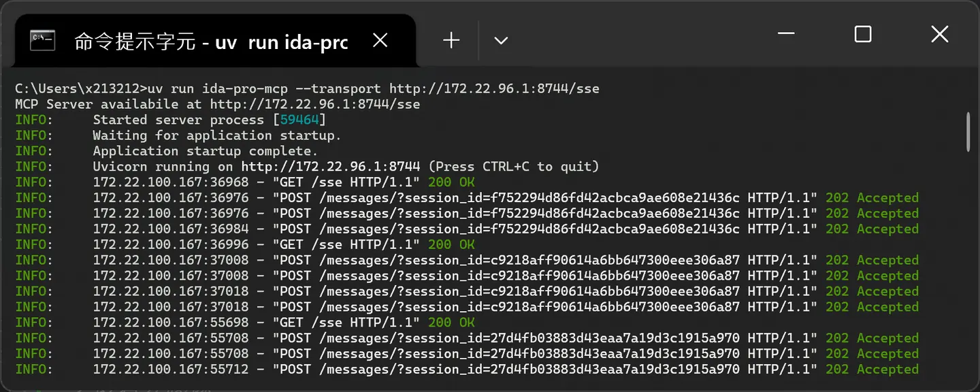Click the vertical scrollbar thumb
This screenshot has width=980, height=392.
coord(968,132)
